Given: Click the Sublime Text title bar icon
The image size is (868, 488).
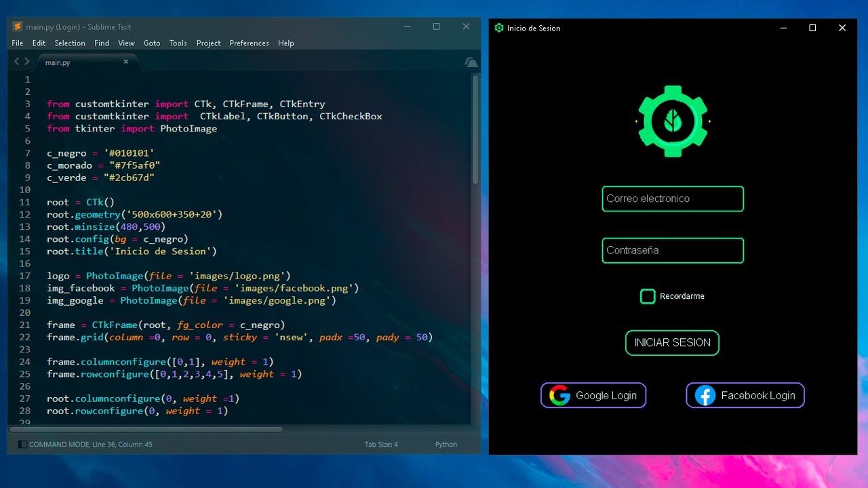Looking at the screenshot, I should (17, 26).
